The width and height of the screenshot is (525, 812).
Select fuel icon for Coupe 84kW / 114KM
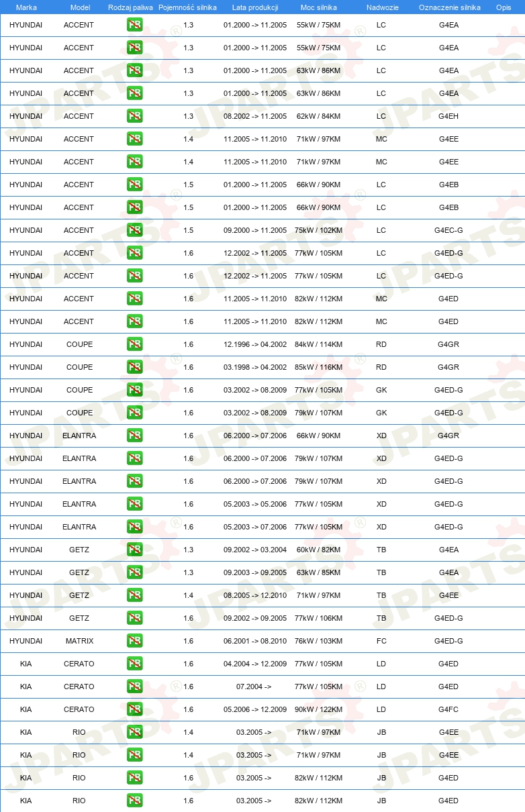tap(134, 344)
